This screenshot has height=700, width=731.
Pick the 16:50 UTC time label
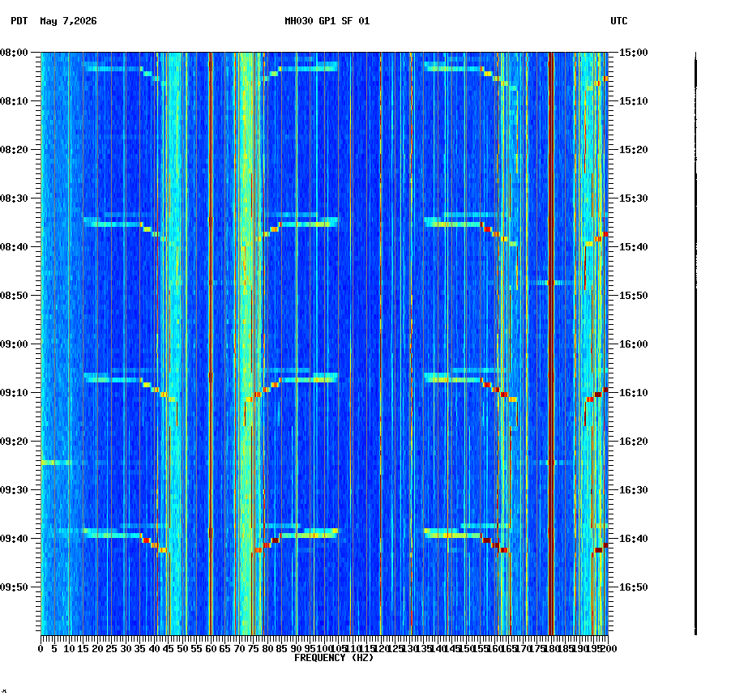tap(634, 587)
